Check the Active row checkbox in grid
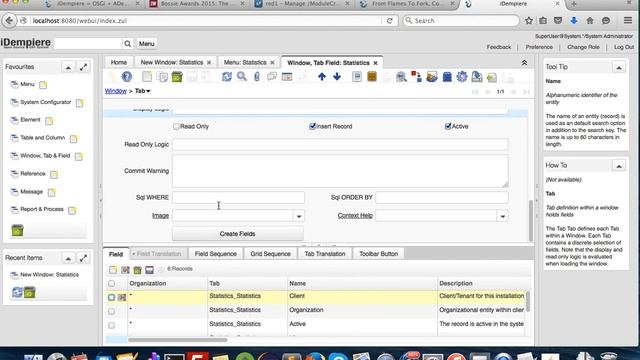 click(x=111, y=325)
